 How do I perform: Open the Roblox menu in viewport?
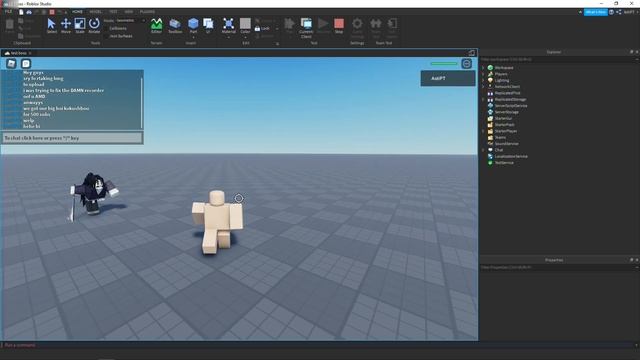coord(11,63)
